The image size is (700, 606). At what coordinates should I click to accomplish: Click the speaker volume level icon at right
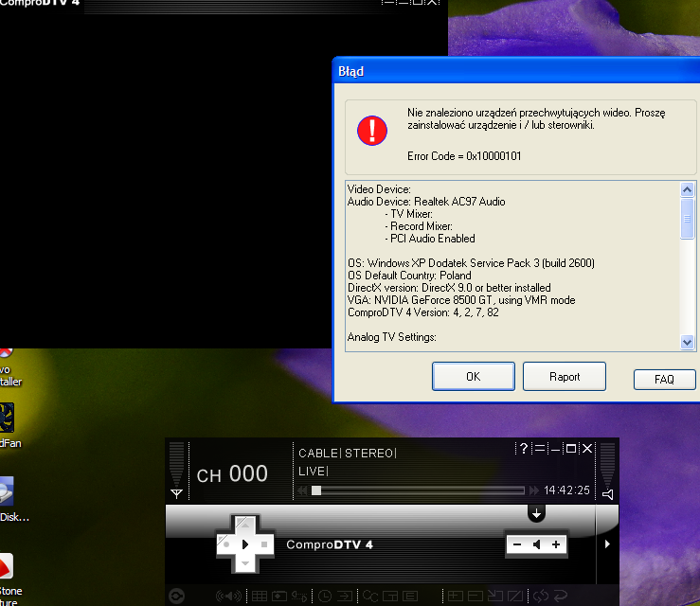(607, 494)
